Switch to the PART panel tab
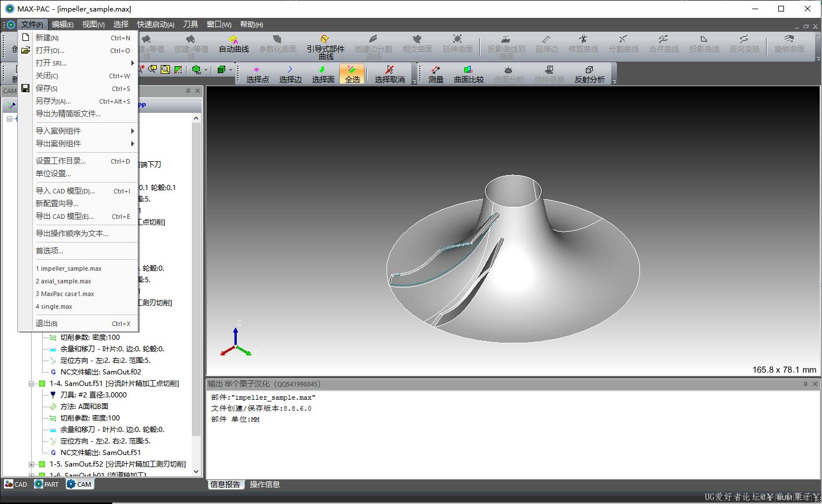Screen dimensions: 822x504 (x=47, y=484)
